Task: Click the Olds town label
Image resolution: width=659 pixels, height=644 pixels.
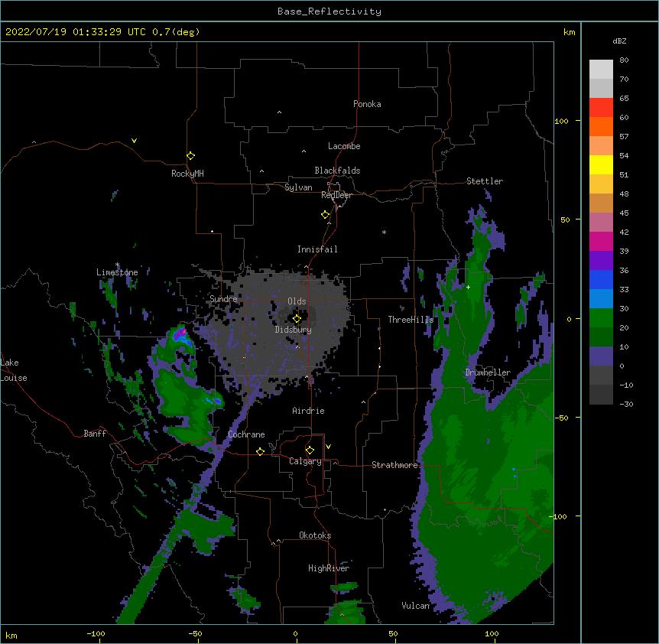Action: tap(297, 301)
